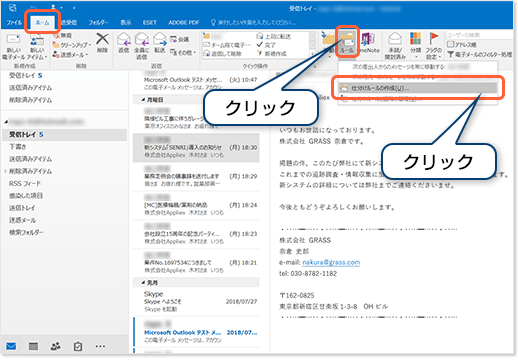Switch to Calendar in the bottom navigation bar
This screenshot has width=518, height=360.
pos(33,346)
